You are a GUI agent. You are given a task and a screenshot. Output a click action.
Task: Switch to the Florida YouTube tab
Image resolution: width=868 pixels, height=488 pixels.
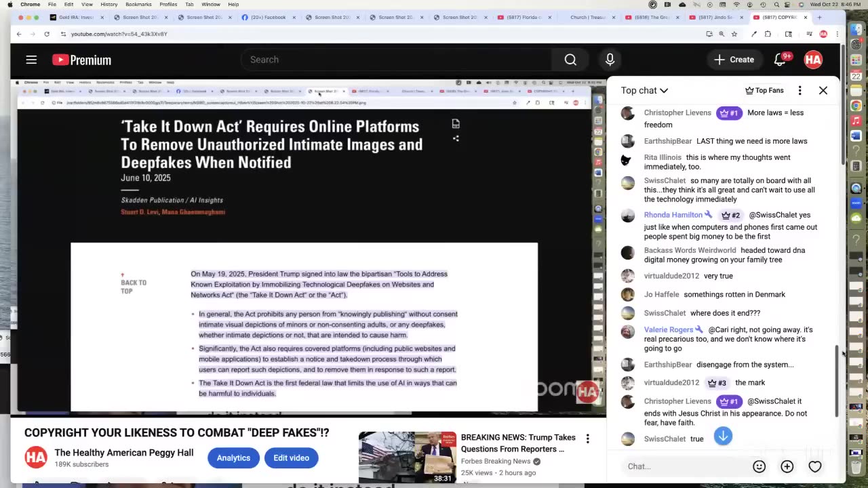(x=524, y=18)
